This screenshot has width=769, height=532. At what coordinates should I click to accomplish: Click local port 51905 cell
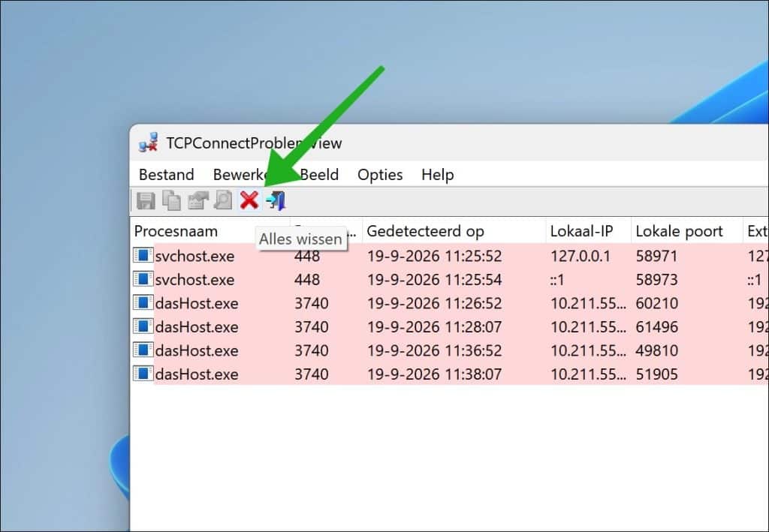[656, 374]
